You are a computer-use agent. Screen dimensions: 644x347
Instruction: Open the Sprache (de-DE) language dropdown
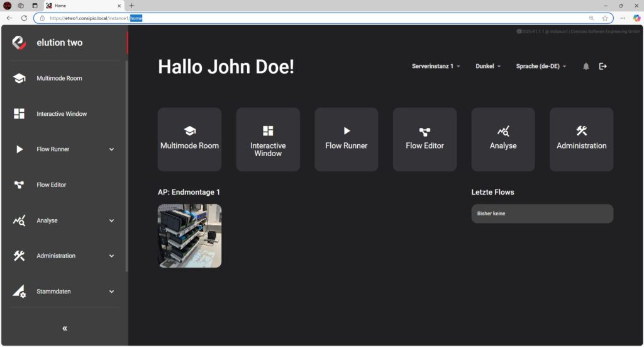541,66
